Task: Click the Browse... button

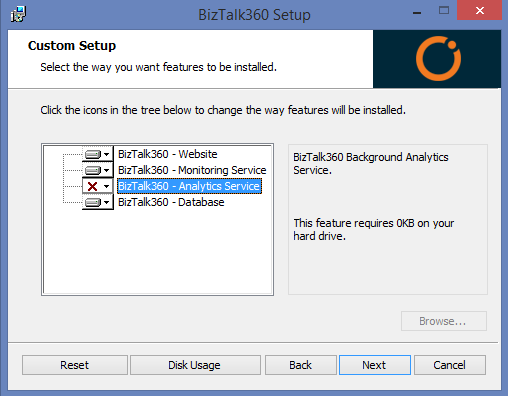Action: (x=444, y=321)
